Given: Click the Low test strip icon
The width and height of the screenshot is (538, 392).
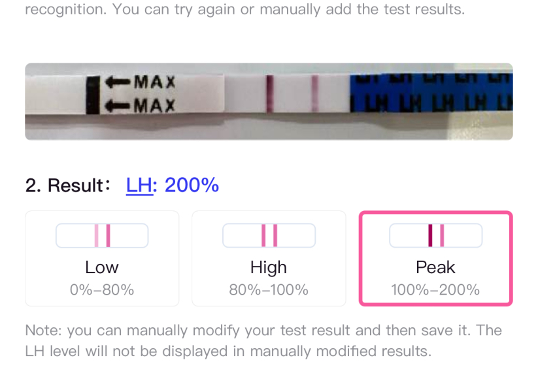Looking at the screenshot, I should (102, 235).
